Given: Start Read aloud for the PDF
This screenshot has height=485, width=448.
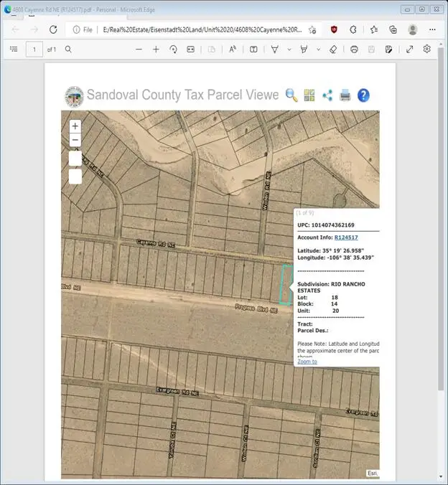Looking at the screenshot, I should click(233, 50).
